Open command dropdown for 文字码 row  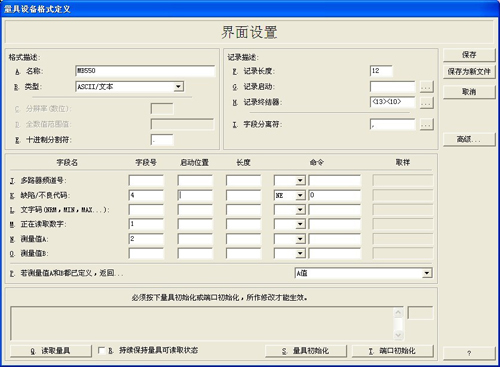pos(300,210)
